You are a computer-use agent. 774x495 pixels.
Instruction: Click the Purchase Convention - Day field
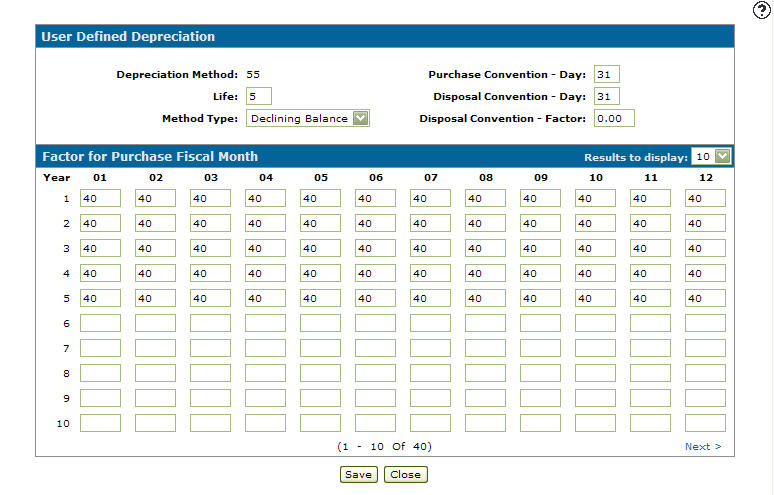coord(607,75)
